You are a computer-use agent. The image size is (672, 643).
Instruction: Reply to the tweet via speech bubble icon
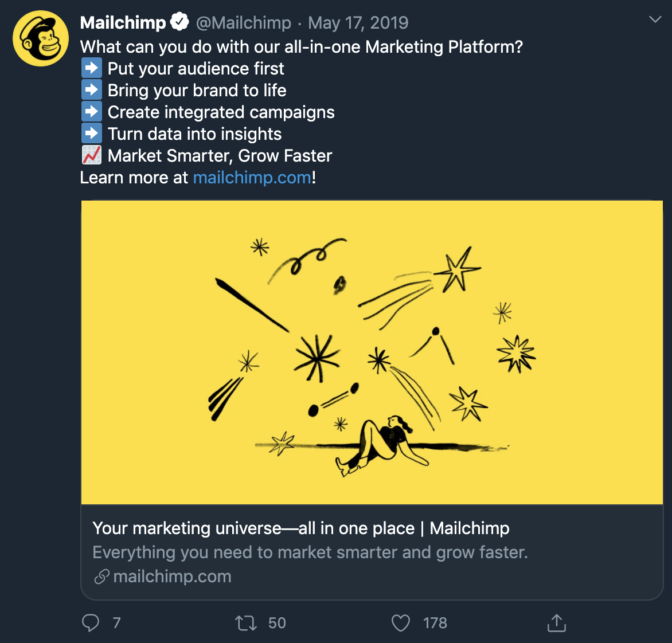tap(91, 623)
